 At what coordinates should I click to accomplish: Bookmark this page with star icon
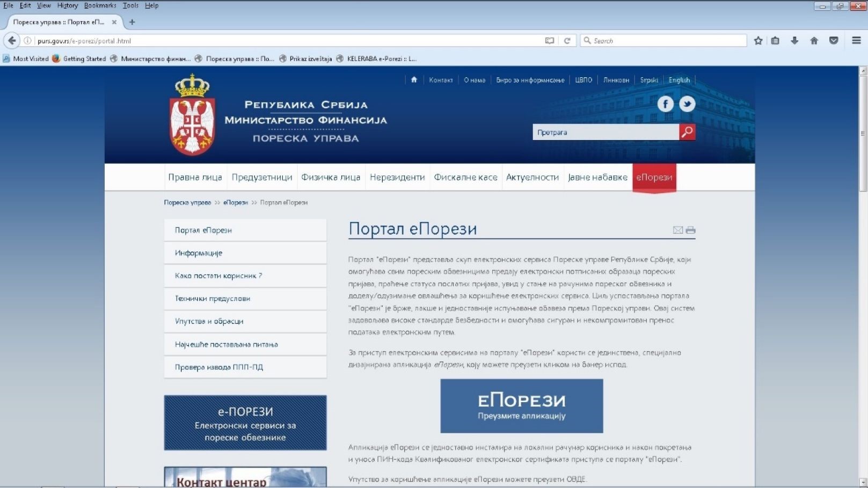758,41
